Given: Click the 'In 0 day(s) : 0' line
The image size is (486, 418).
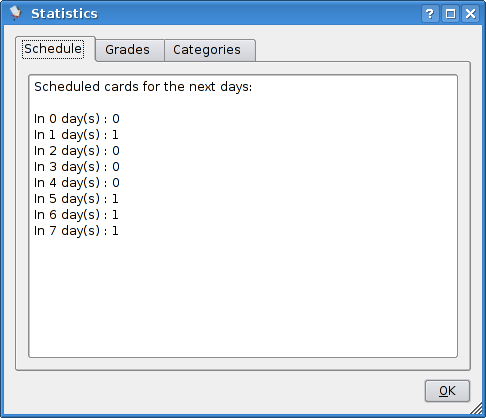Looking at the screenshot, I should click(77, 119).
